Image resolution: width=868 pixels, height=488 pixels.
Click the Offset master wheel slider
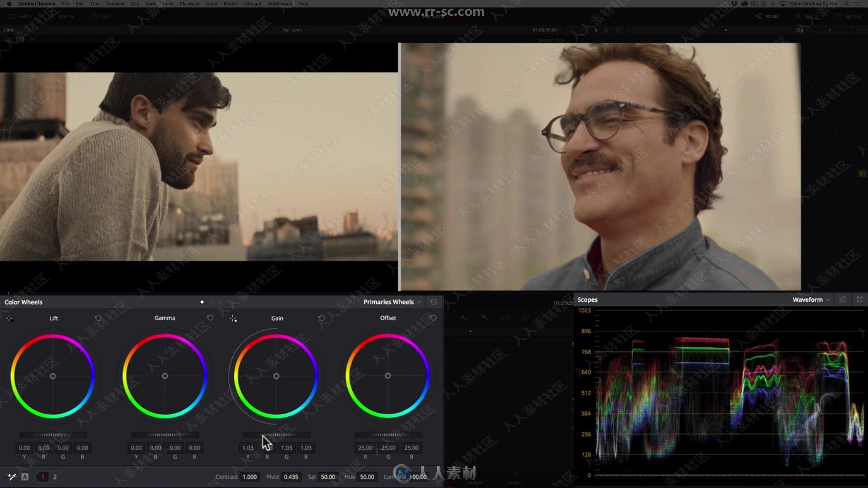pyautogui.click(x=388, y=435)
